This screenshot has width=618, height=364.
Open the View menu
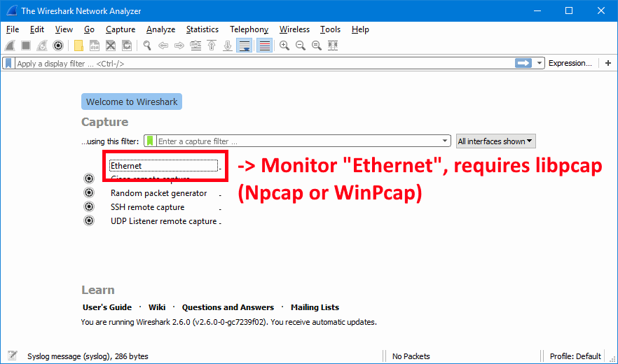tap(64, 29)
